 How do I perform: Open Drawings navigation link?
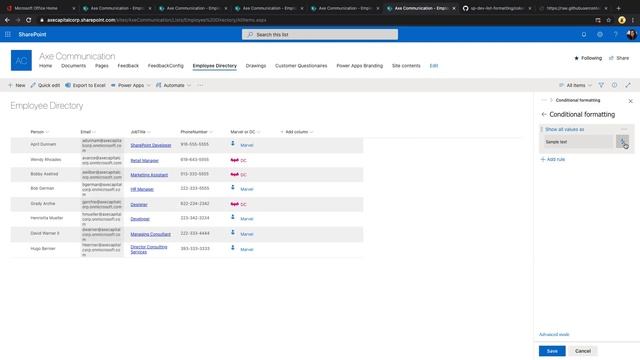[256, 66]
